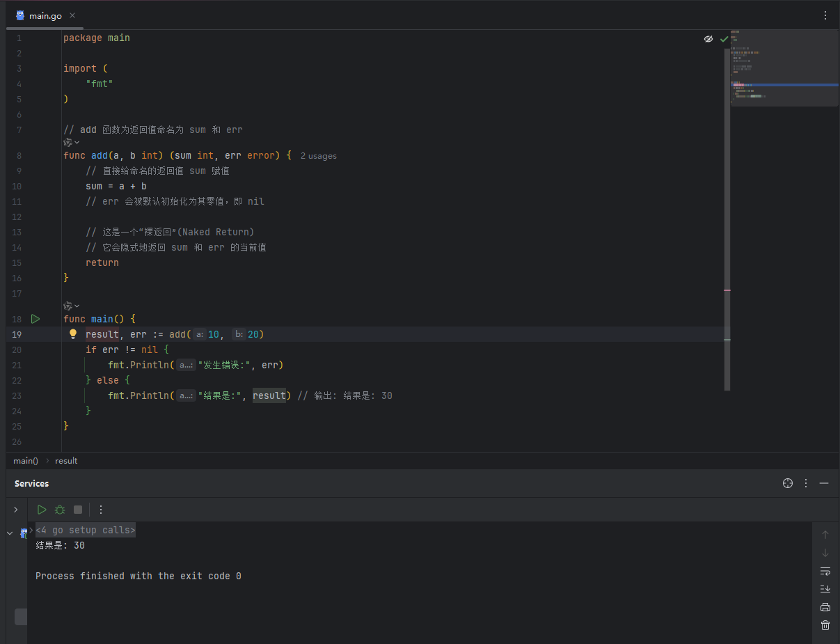
Task: Open the '2 usages' inlay hint
Action: pyautogui.click(x=319, y=156)
